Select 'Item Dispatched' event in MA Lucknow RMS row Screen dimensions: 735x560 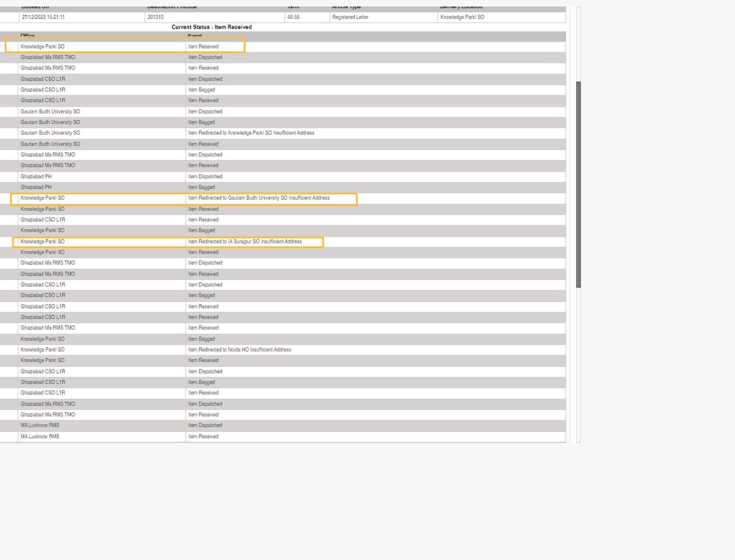click(x=205, y=425)
